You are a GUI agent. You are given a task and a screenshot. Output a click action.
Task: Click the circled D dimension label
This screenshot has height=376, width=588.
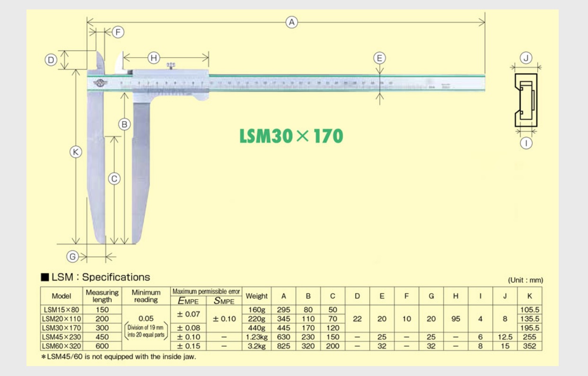(51, 60)
